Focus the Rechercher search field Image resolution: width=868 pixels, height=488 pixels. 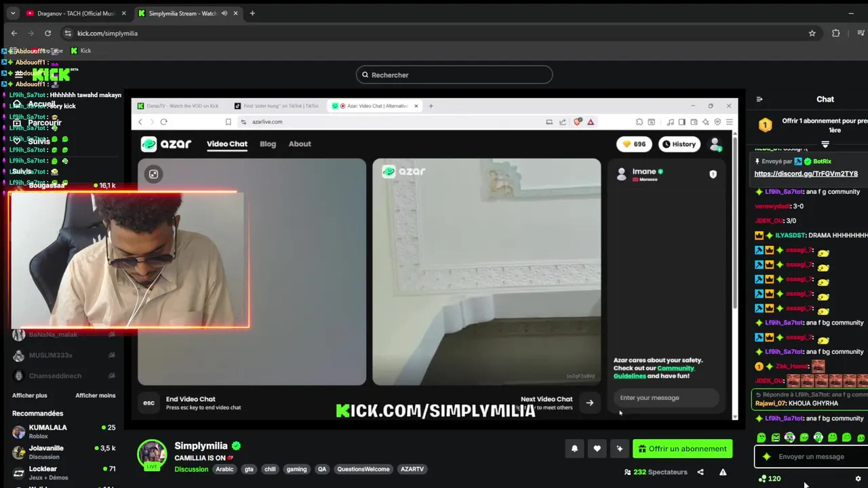click(454, 75)
